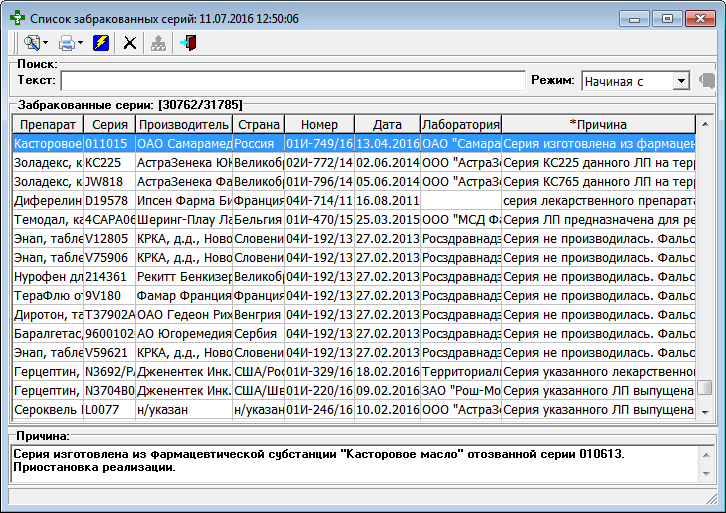Click the Причина column header

(x=597, y=124)
